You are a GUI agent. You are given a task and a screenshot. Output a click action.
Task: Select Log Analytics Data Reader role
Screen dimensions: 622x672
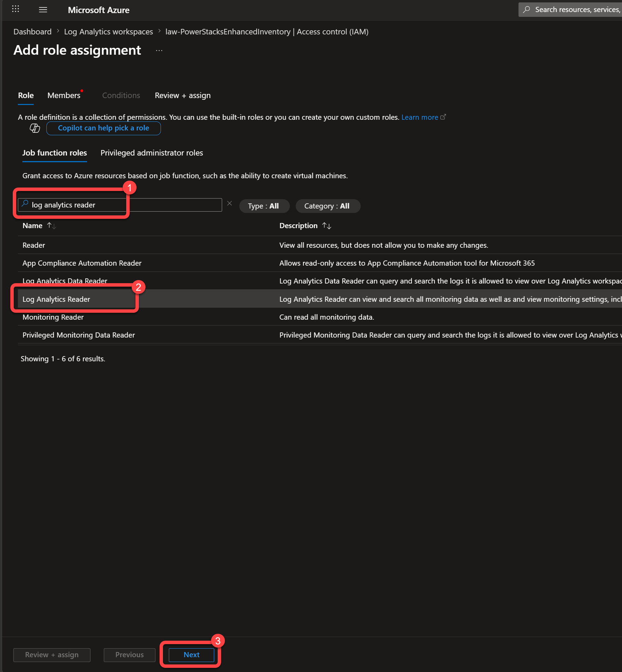pyautogui.click(x=320, y=281)
